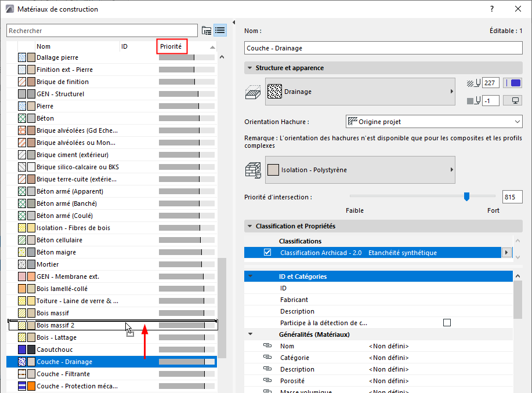The height and width of the screenshot is (393, 532).
Task: Click foreground pen icon next to 227
Action: pyautogui.click(x=473, y=83)
